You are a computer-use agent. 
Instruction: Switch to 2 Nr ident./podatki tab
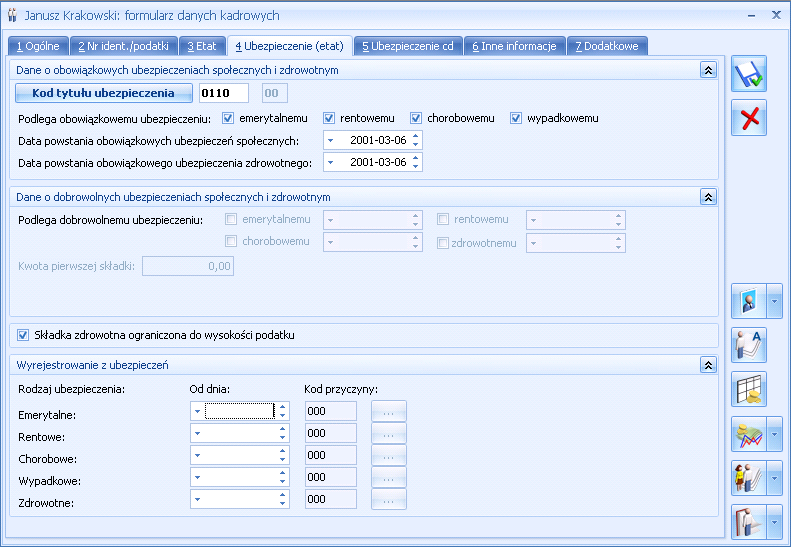pyautogui.click(x=124, y=46)
